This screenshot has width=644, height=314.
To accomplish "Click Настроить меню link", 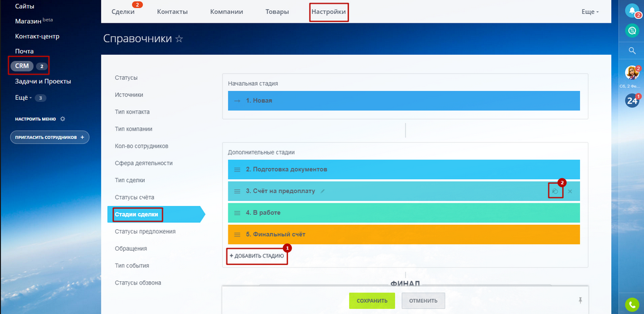I will [x=35, y=119].
